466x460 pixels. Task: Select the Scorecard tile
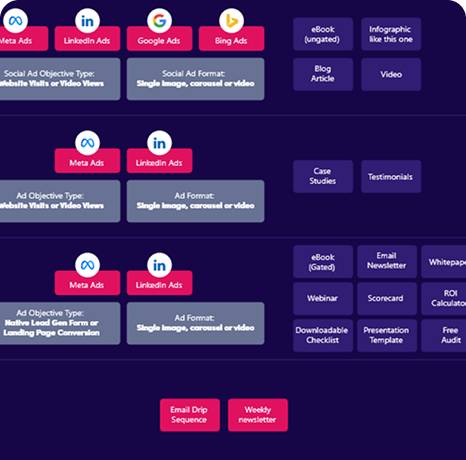[387, 298]
